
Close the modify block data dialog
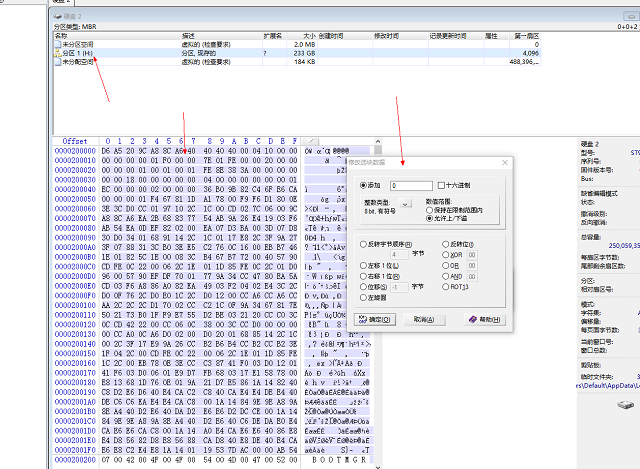pyautogui.click(x=505, y=162)
